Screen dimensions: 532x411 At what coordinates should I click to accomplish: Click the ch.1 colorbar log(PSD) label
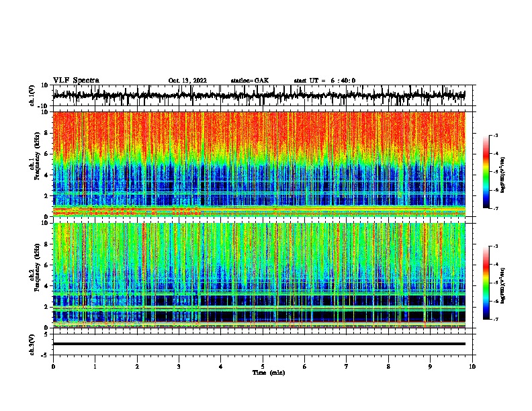(503, 175)
